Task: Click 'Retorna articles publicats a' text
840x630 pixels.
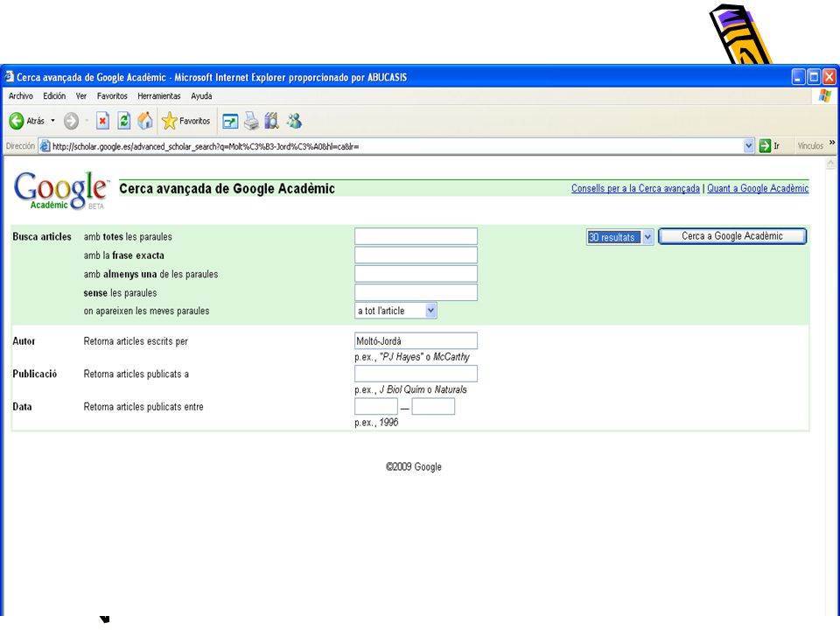Action: point(136,374)
